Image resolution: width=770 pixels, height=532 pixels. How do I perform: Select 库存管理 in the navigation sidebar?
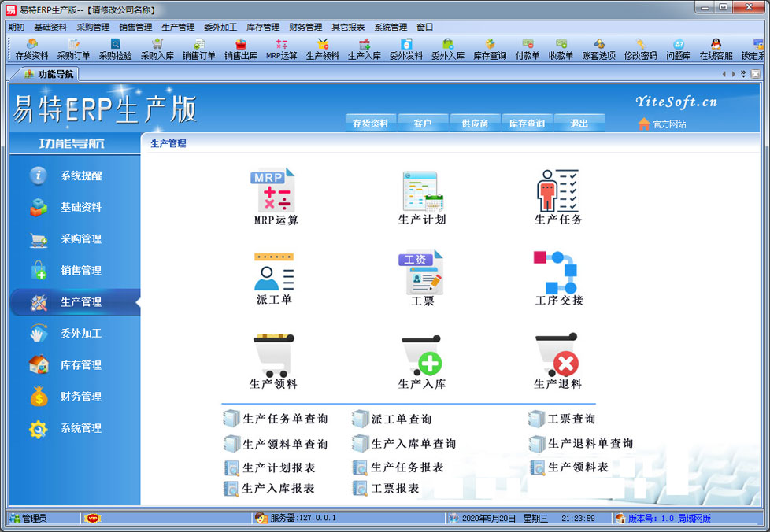pyautogui.click(x=80, y=365)
